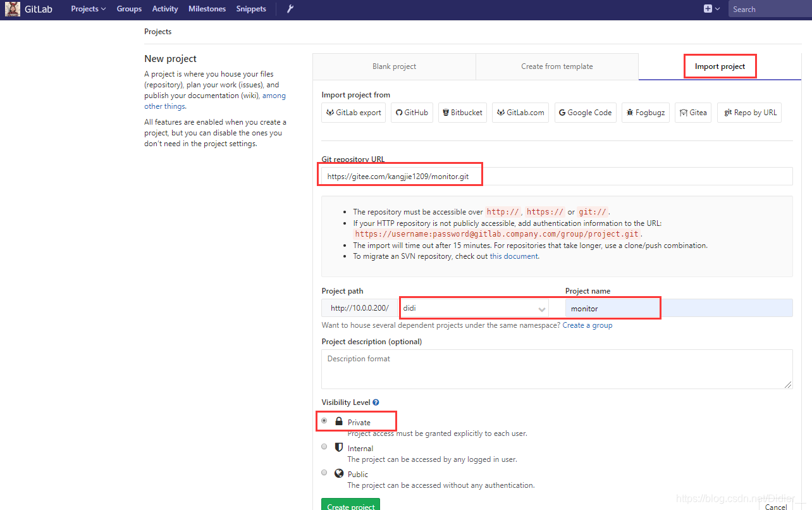Viewport: 812px width, 510px height.
Task: Follow the 'Create a group' link
Action: tap(587, 325)
